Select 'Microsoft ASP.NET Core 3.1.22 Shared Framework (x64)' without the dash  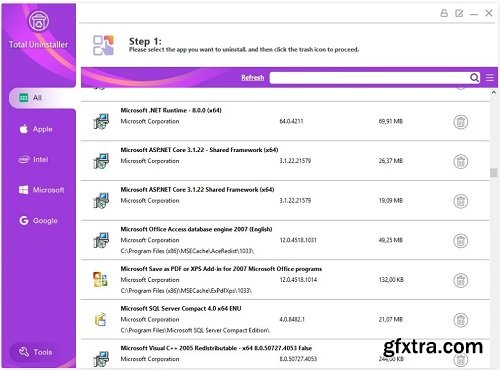click(x=197, y=190)
